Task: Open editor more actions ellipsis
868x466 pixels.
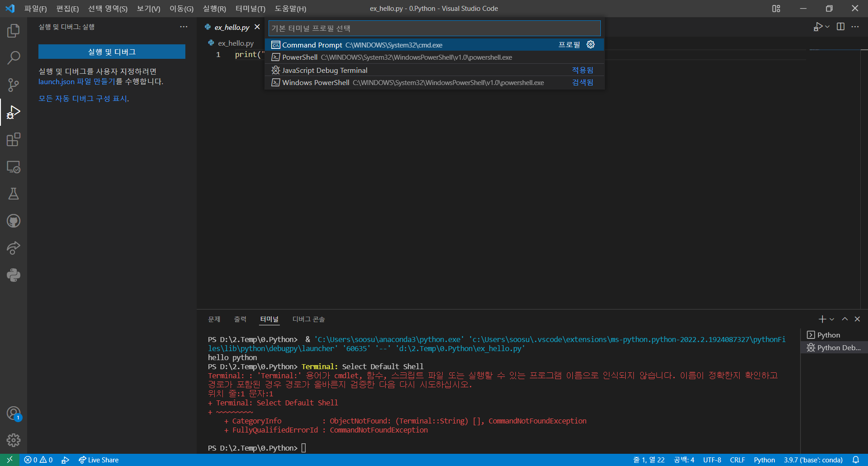Action: pos(855,27)
